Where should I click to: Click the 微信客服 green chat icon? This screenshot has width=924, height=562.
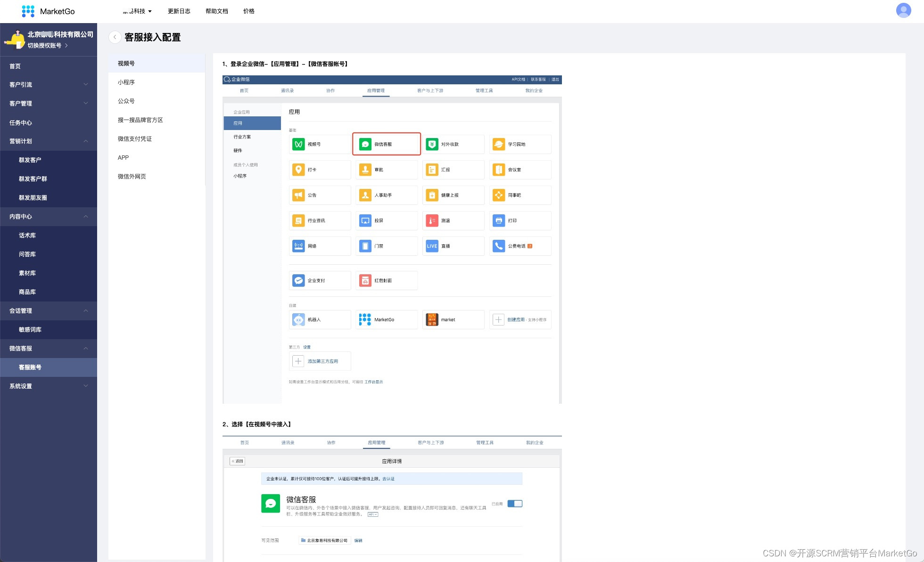point(365,144)
